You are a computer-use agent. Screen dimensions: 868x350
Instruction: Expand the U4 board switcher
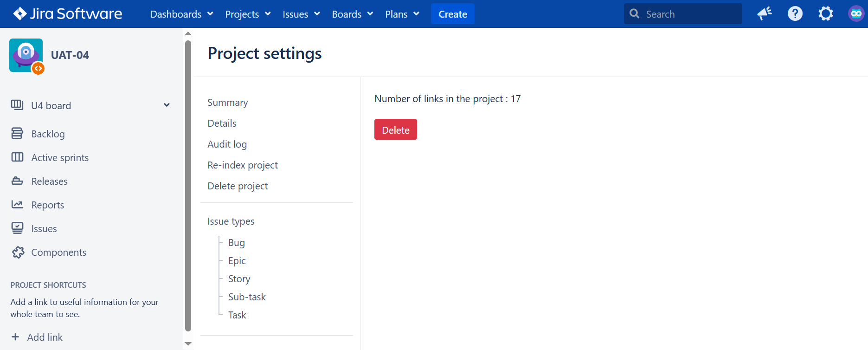click(167, 105)
